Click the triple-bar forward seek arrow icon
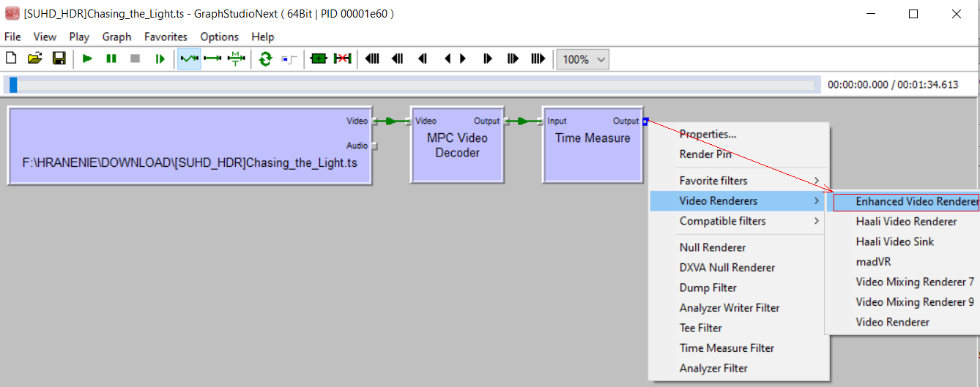 [538, 59]
